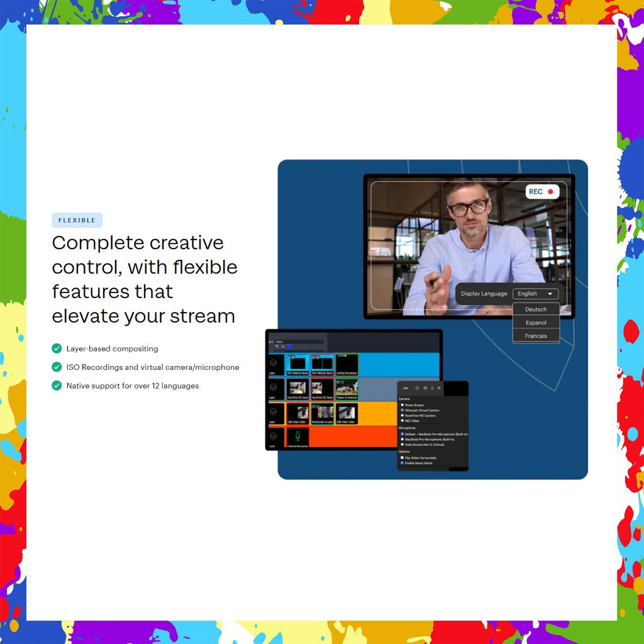Click the red record dot next to REC
Viewport: 644px width, 644px height.
point(550,191)
